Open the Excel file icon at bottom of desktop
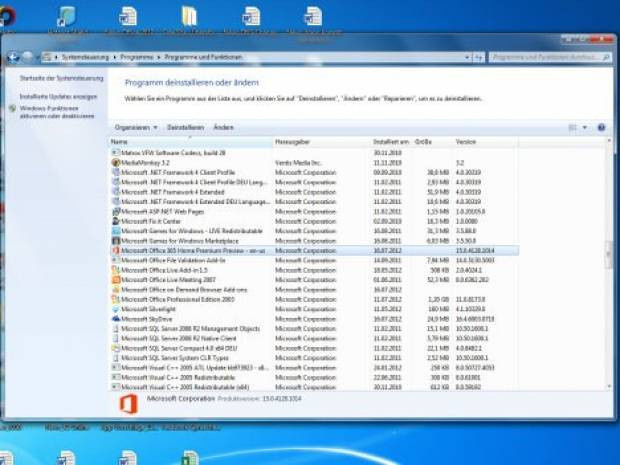This screenshot has height=465, width=620. pos(190,459)
